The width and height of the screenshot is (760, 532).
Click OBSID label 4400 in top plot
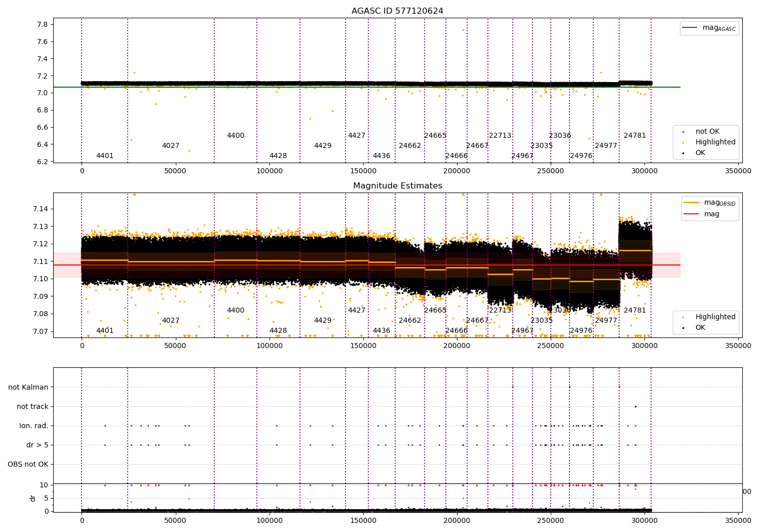[x=236, y=136]
